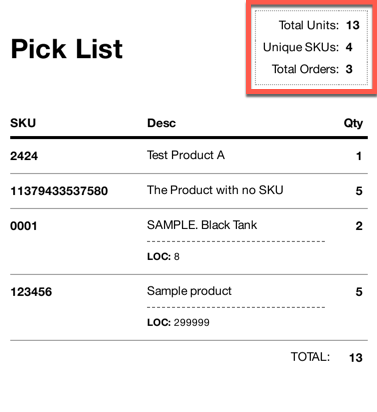Select SKU 11379433537580

tap(59, 191)
